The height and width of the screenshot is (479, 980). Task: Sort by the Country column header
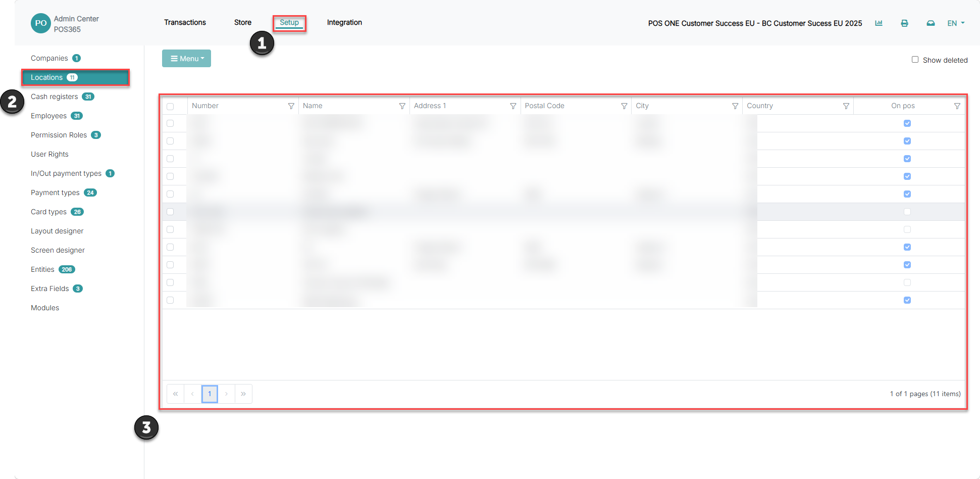pos(760,106)
